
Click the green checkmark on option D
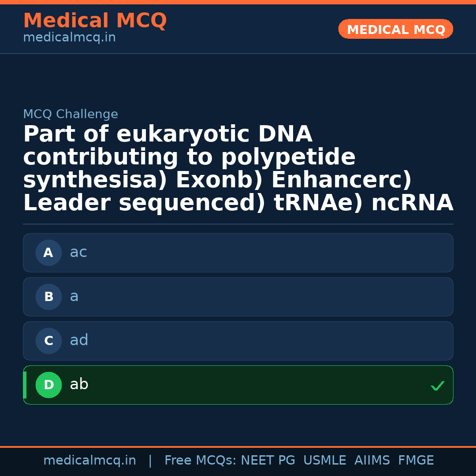click(x=437, y=386)
